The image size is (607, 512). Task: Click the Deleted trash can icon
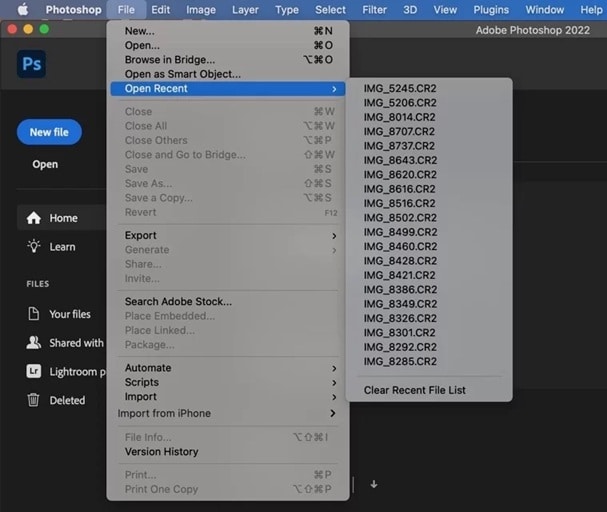click(x=33, y=400)
